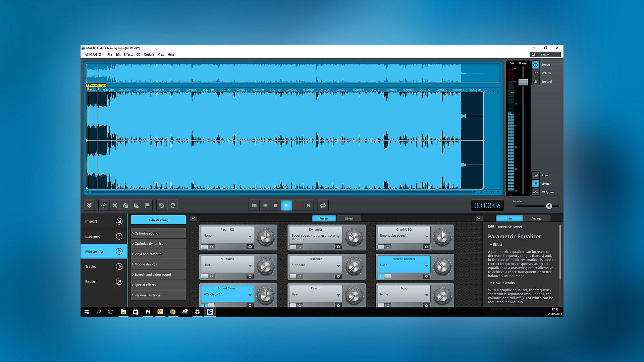This screenshot has width=644, height=362.
Task: Click the red record button
Action: (x=297, y=205)
